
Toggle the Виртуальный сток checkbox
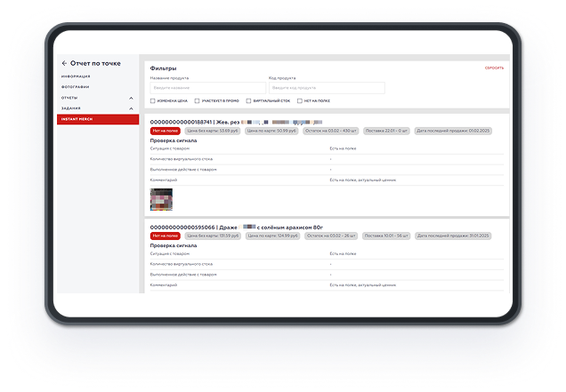point(249,101)
